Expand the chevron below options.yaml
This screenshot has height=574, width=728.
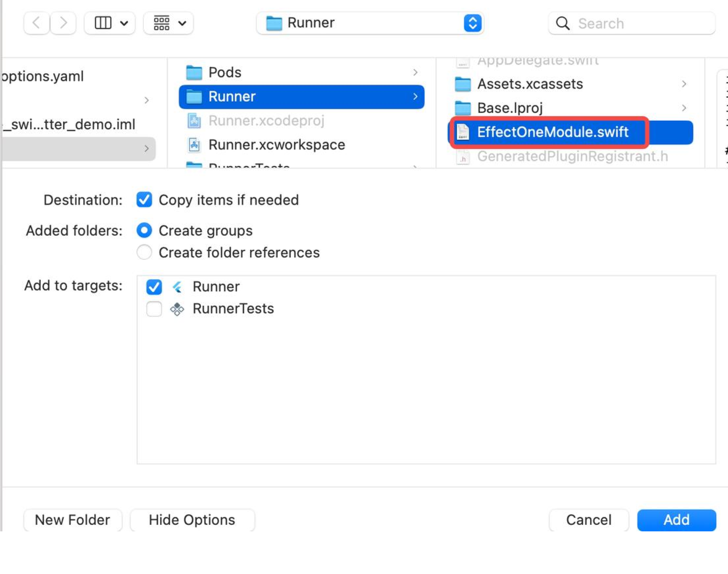click(146, 100)
